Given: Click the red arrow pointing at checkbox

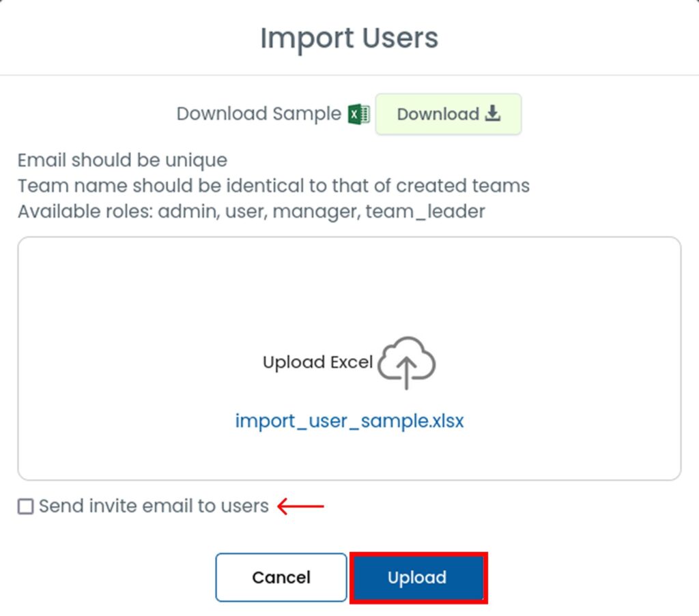Looking at the screenshot, I should [x=301, y=506].
